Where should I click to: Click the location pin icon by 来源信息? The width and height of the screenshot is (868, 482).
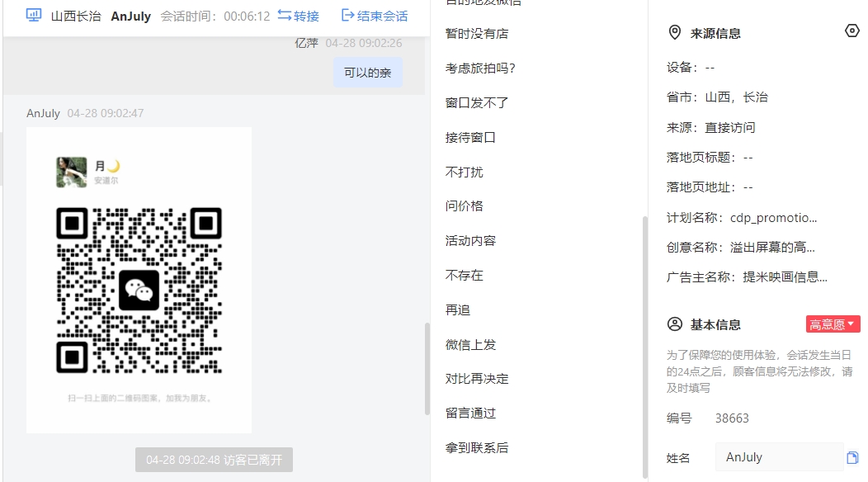(675, 33)
